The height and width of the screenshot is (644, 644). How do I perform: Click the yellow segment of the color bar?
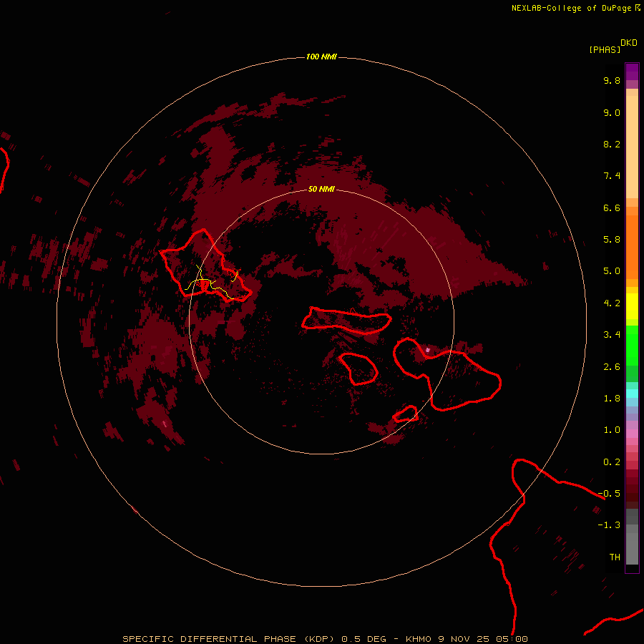[x=632, y=306]
